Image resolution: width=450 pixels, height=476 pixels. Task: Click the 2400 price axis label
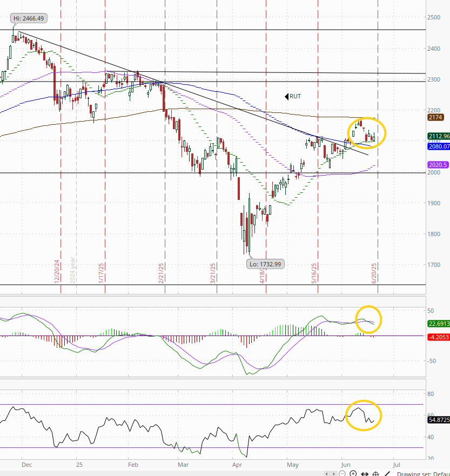tap(434, 49)
